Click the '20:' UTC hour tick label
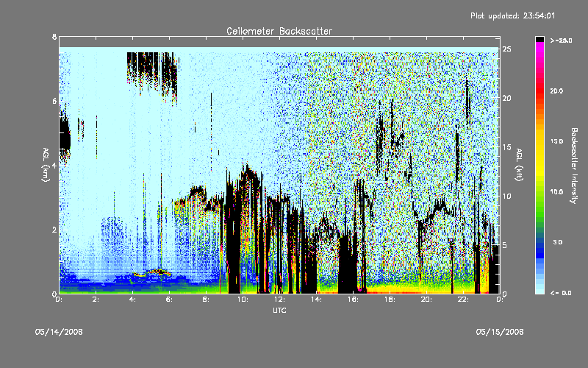This screenshot has height=368, width=588. point(427,300)
